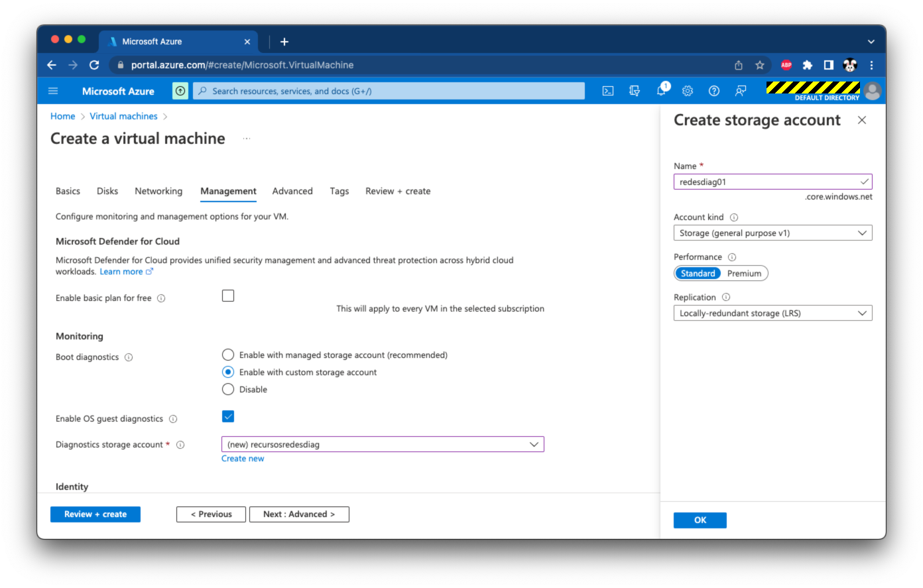Expand the Account kind dropdown
The width and height of the screenshot is (923, 588).
pos(772,233)
